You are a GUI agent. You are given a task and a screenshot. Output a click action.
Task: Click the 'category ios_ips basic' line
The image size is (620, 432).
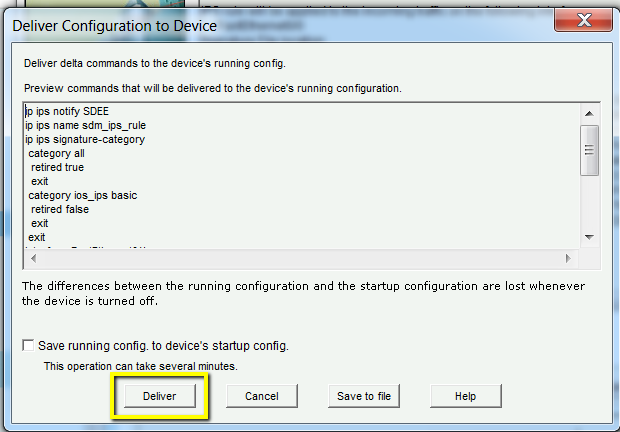82,196
